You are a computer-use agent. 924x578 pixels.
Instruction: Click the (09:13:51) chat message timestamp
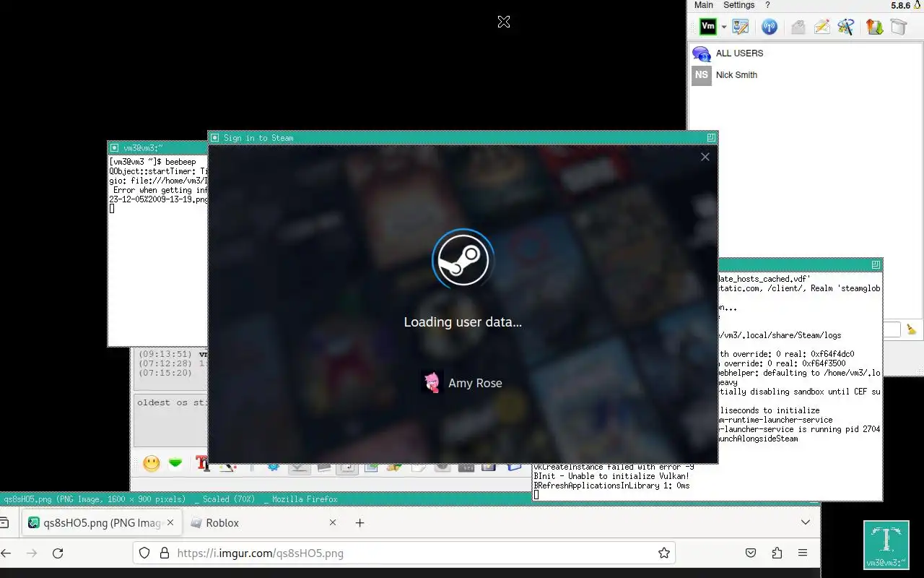(165, 355)
